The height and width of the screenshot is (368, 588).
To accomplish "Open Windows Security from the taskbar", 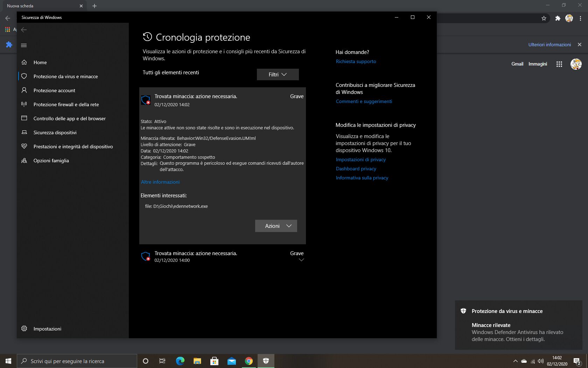I will [x=266, y=361].
